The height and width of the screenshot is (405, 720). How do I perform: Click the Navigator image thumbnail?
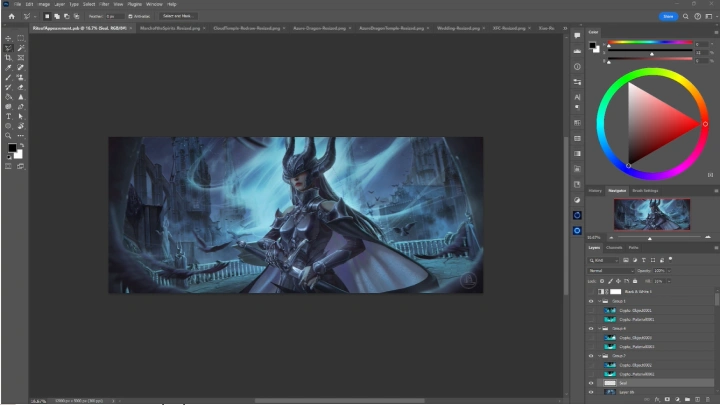coord(652,214)
